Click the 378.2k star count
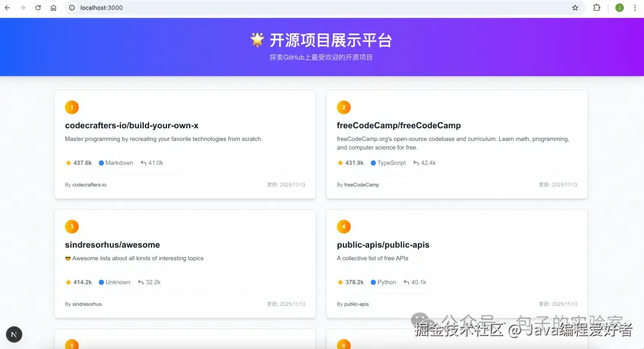Viewport: 644px width, 349px height. pos(354,282)
